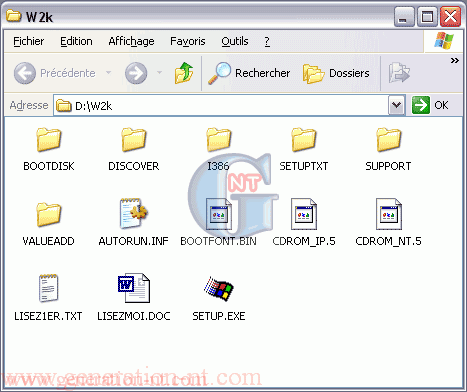Click the CDROM_IP.5 file name
Image resolution: width=467 pixels, height=392 pixels.
click(304, 241)
